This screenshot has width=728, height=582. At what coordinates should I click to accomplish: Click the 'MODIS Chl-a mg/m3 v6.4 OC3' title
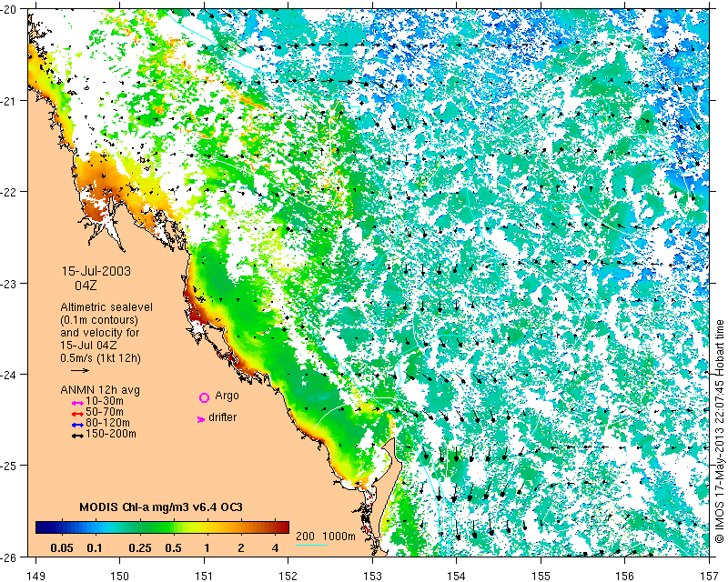[161, 507]
